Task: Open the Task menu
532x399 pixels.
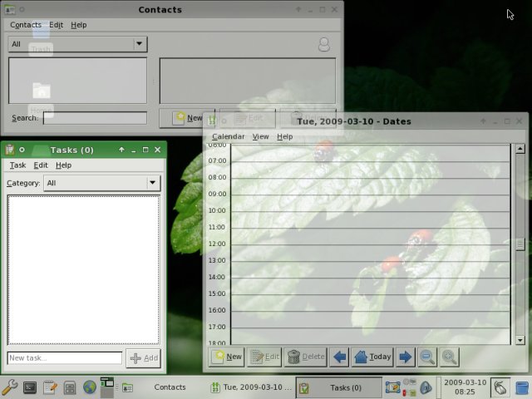Action: (x=17, y=165)
